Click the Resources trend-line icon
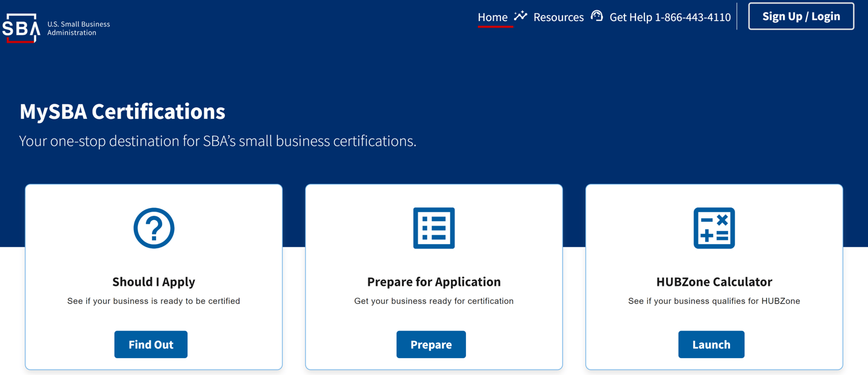The height and width of the screenshot is (375, 868). point(521,16)
